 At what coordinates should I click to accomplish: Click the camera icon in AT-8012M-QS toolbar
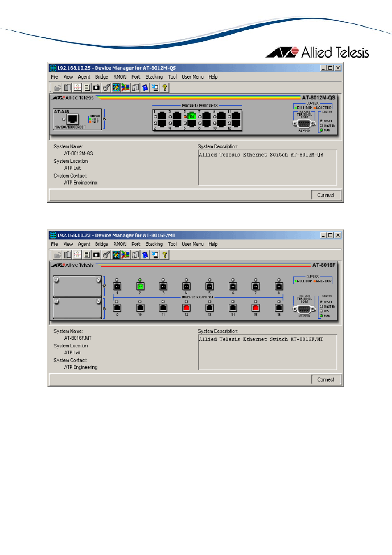(97, 88)
